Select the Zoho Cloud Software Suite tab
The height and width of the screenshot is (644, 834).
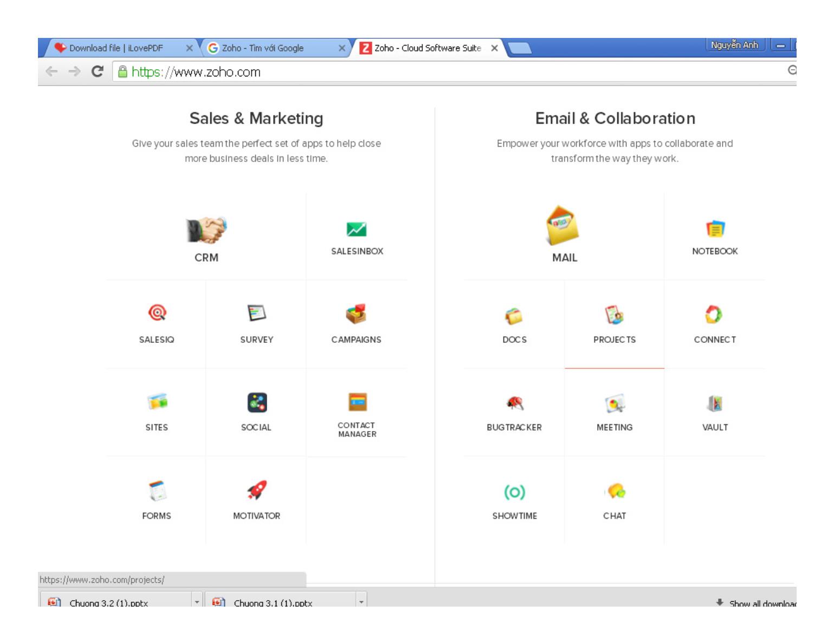pos(428,48)
